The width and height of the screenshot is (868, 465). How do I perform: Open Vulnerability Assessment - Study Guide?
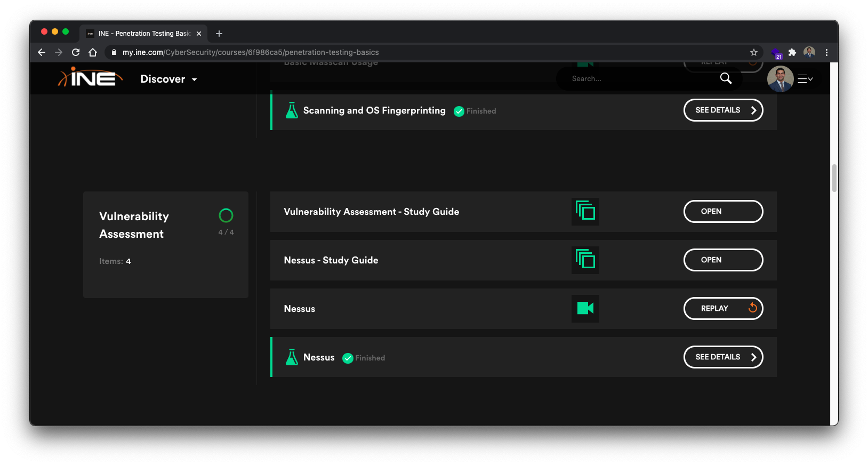723,211
